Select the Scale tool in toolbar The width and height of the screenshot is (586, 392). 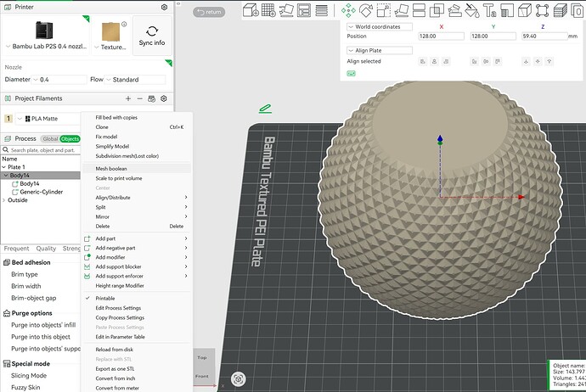click(383, 10)
